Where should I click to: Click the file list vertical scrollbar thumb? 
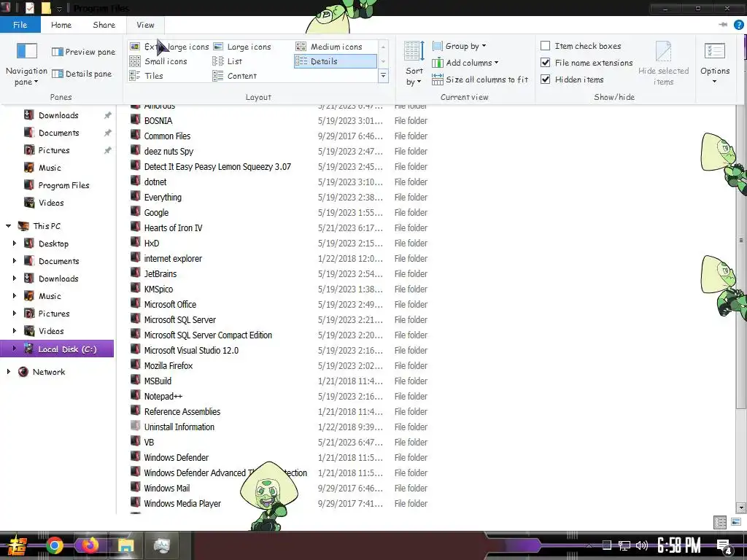[x=741, y=257]
